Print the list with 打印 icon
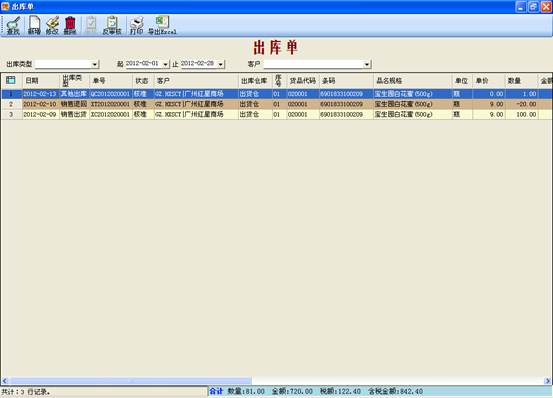Viewport: 553px width, 398px height. (136, 25)
